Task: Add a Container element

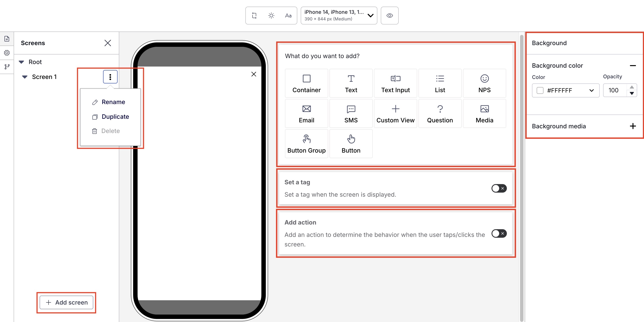Action: (306, 83)
